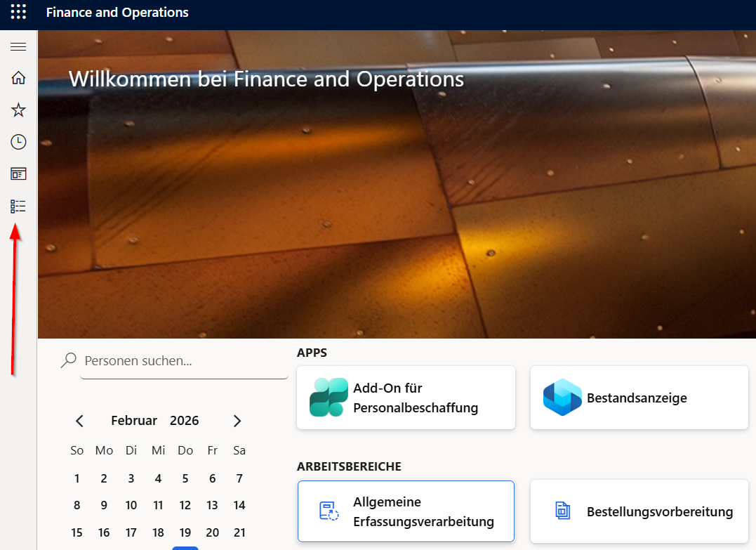The image size is (756, 550).
Task: Select calendar day 11
Action: click(158, 505)
